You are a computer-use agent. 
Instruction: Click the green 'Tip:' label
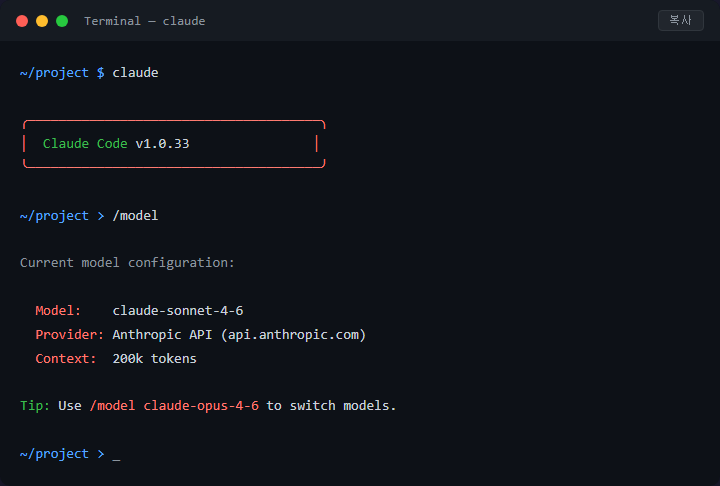click(35, 406)
